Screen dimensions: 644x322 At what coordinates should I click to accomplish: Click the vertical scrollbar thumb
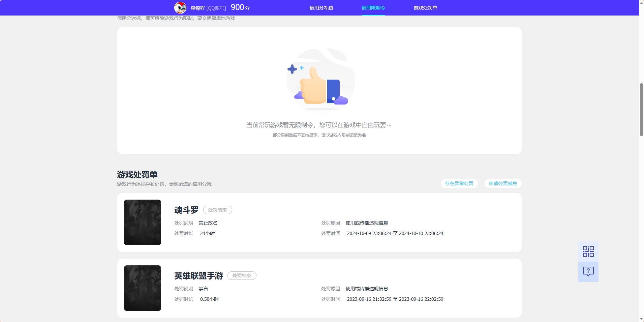coord(641,109)
